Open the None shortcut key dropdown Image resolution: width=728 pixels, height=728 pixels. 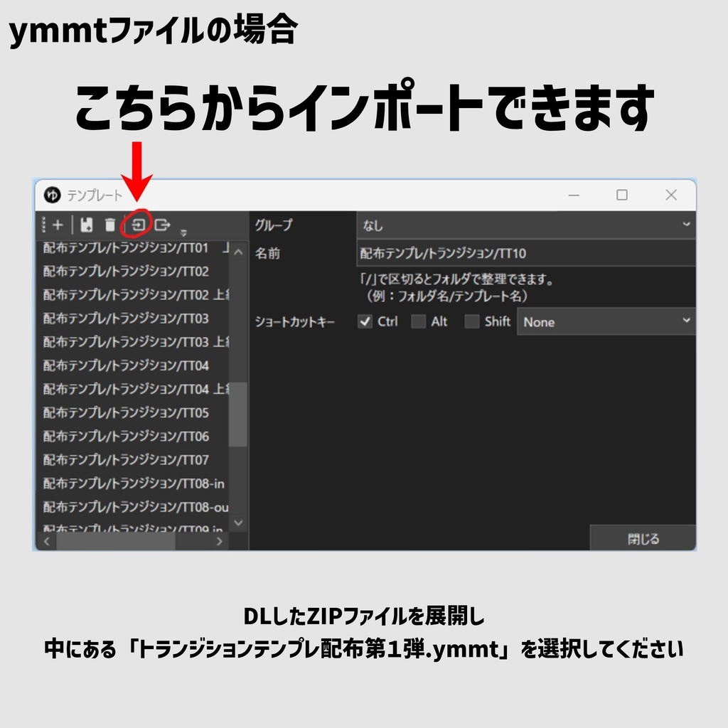pyautogui.click(x=606, y=322)
